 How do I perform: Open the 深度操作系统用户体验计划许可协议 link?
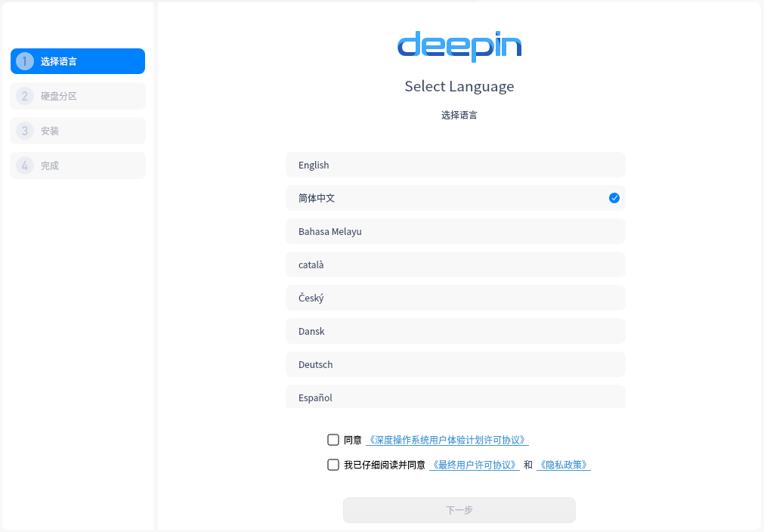point(447,440)
